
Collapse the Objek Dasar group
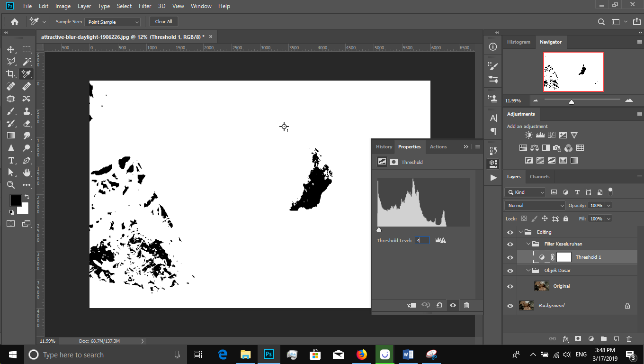pyautogui.click(x=529, y=271)
